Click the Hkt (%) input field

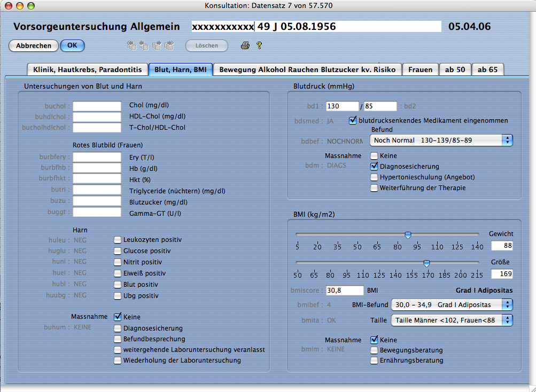coord(97,178)
